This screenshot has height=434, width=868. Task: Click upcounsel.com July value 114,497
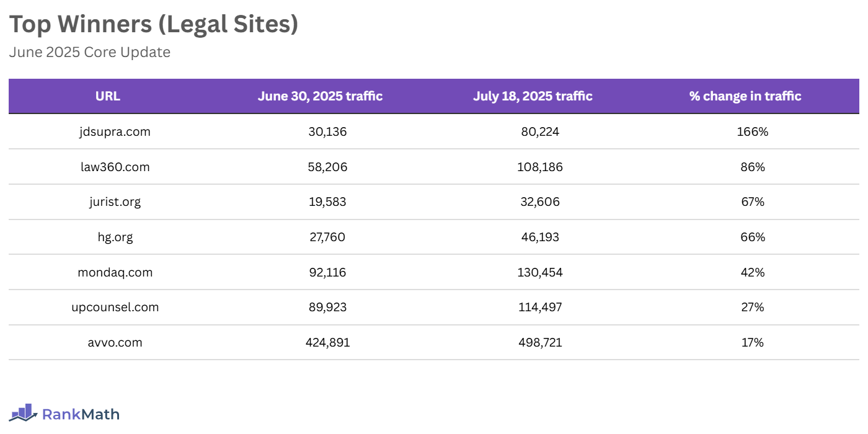click(x=540, y=308)
